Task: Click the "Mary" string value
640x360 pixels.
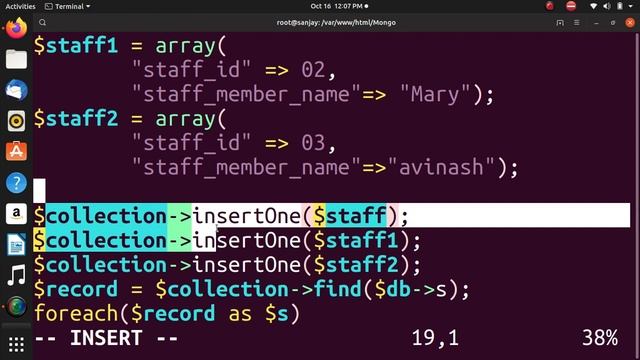Action: (435, 94)
